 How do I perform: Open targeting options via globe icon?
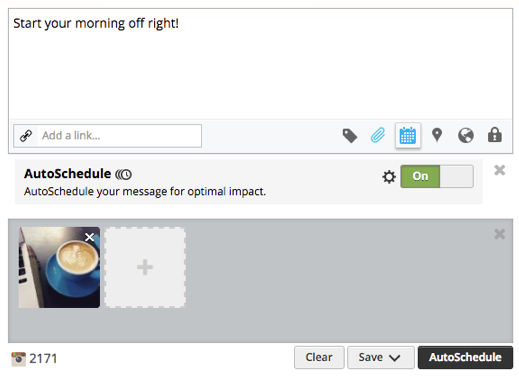point(466,135)
